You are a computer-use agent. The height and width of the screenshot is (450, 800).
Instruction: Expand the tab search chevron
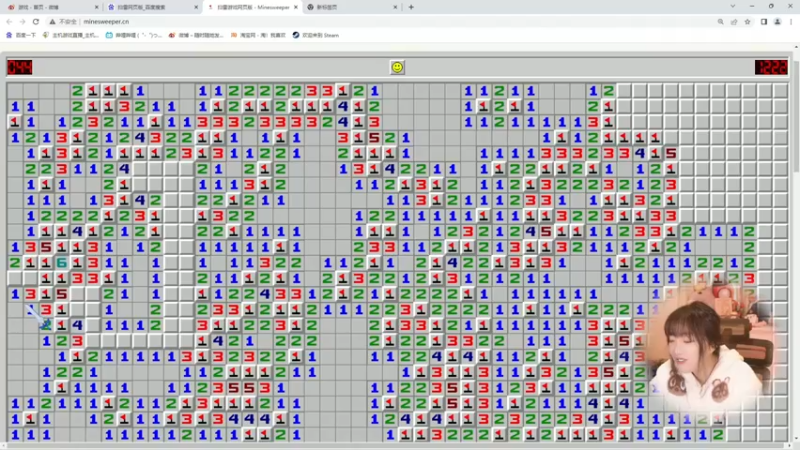(733, 7)
